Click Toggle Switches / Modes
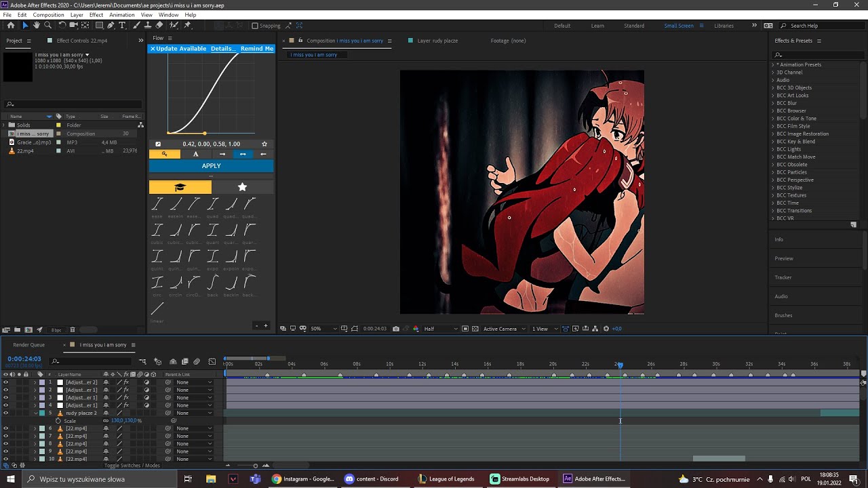 click(132, 466)
